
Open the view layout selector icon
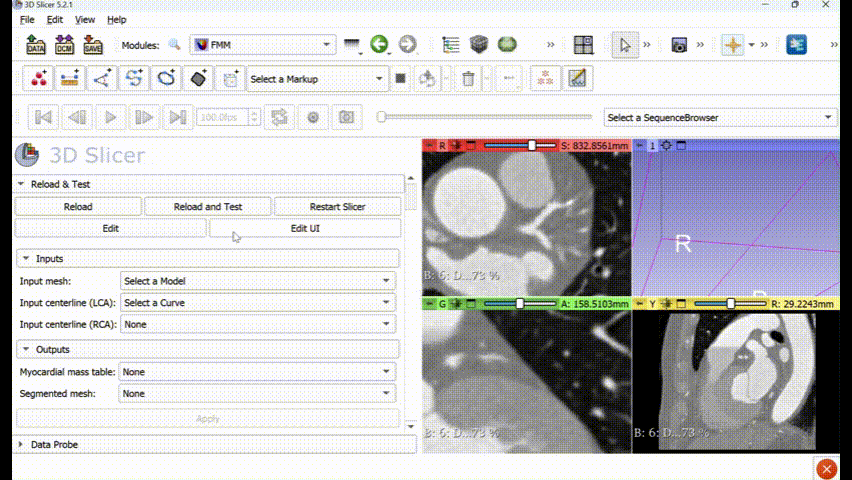coord(584,45)
